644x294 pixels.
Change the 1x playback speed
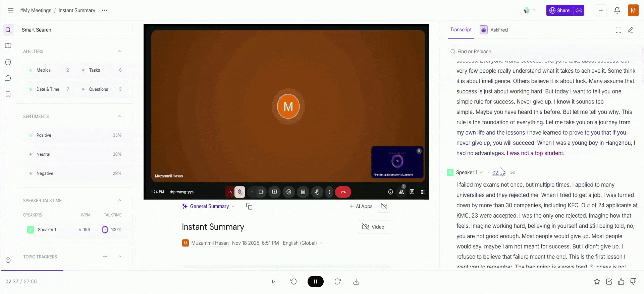click(273, 282)
